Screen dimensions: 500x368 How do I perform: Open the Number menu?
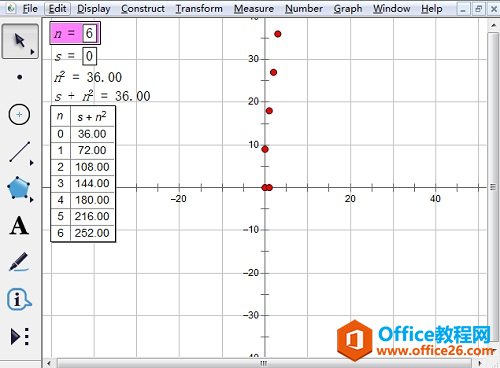(304, 9)
